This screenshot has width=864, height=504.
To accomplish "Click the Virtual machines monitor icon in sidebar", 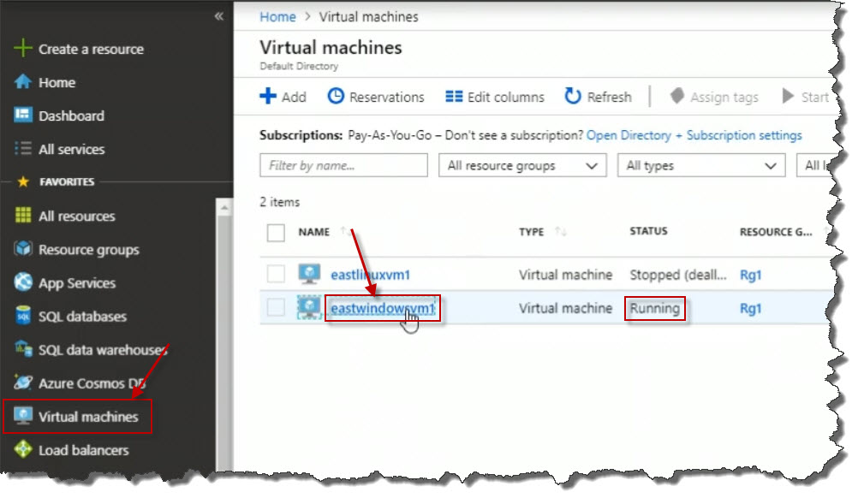I will click(22, 417).
